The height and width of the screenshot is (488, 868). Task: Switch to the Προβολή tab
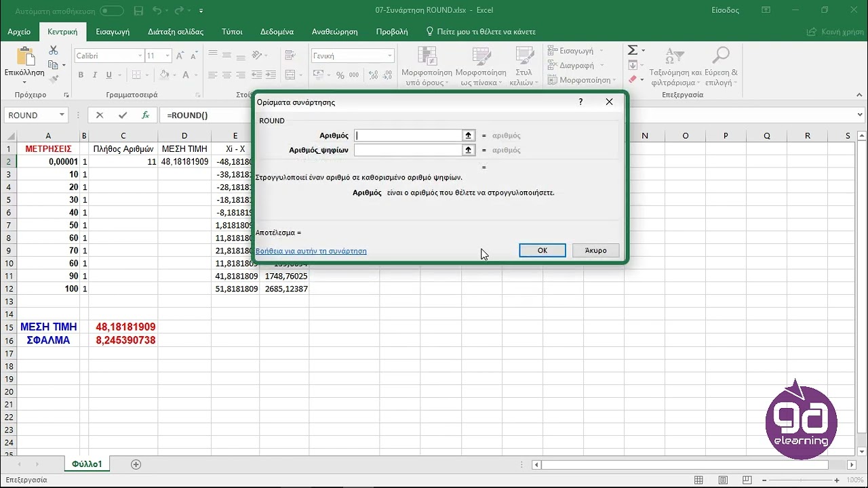coord(392,32)
